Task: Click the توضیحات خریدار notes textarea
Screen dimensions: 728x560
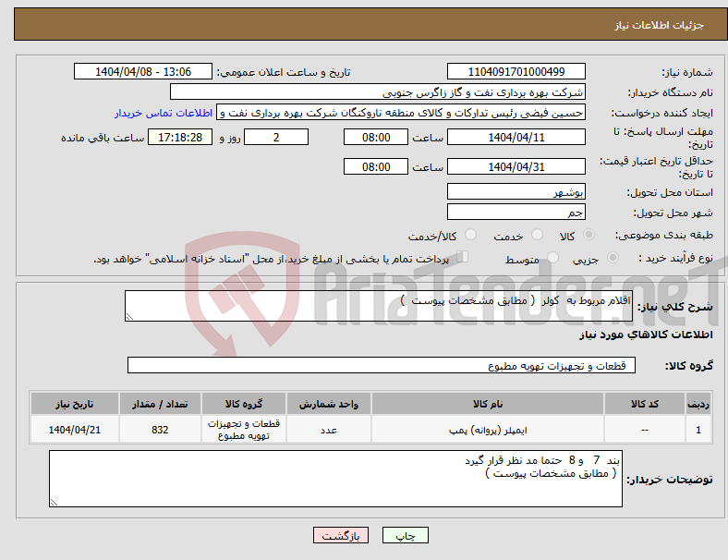Action: click(x=335, y=479)
